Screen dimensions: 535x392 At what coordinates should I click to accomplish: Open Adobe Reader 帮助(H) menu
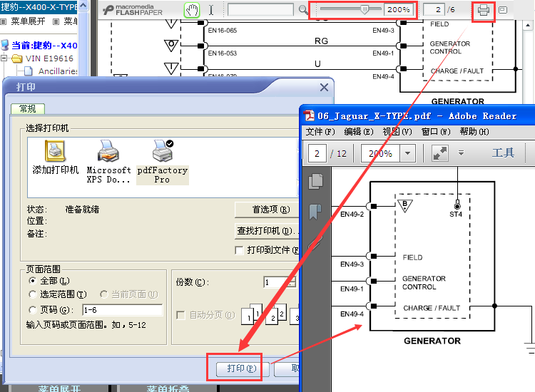pos(474,132)
